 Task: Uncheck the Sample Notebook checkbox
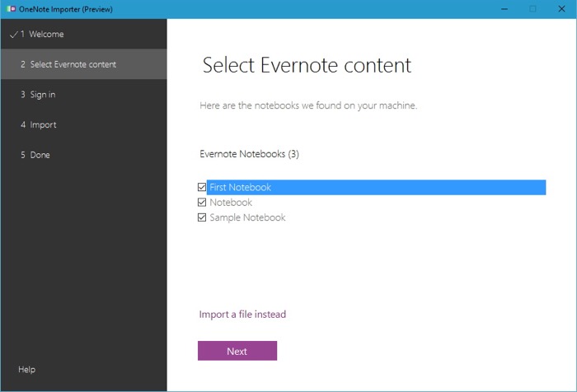pos(203,218)
